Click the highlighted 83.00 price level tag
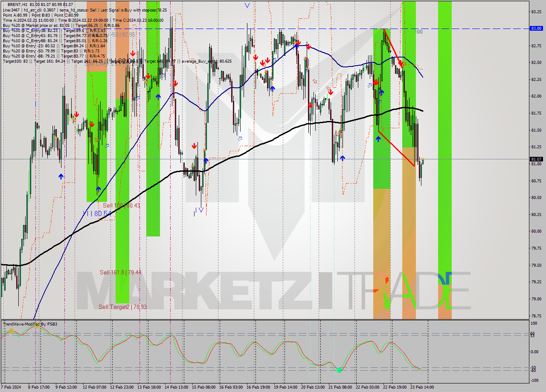The image size is (546, 392). coord(536,29)
